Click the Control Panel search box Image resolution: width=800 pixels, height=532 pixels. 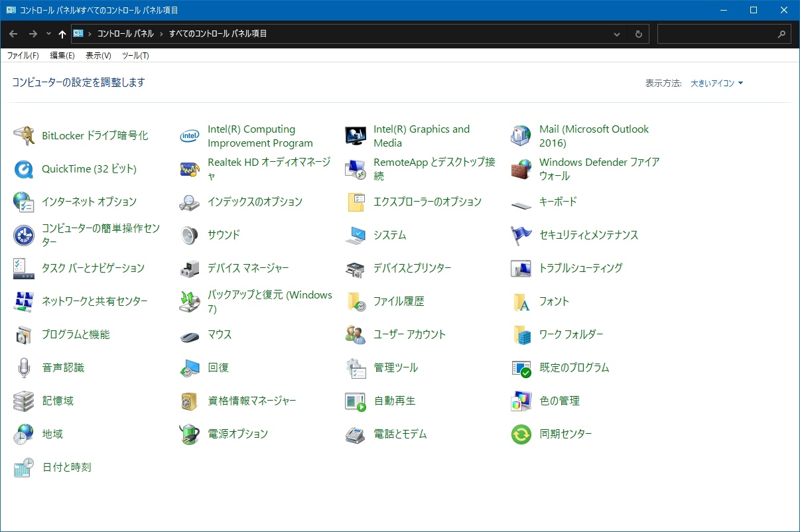716,34
